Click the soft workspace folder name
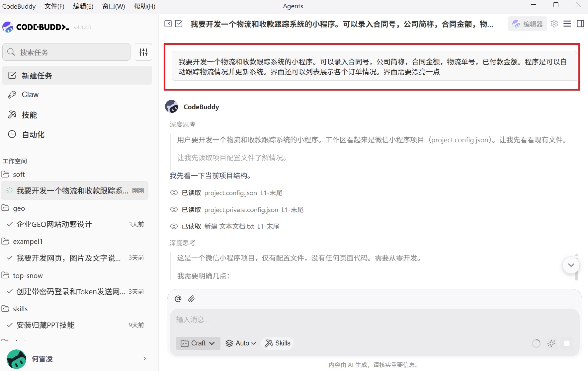588x371 pixels. [19, 174]
